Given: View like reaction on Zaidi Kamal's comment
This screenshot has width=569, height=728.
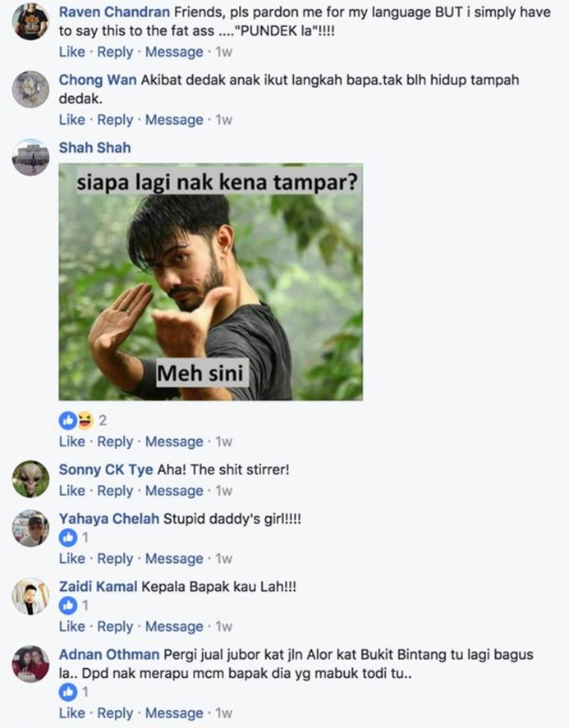Looking at the screenshot, I should (x=73, y=606).
